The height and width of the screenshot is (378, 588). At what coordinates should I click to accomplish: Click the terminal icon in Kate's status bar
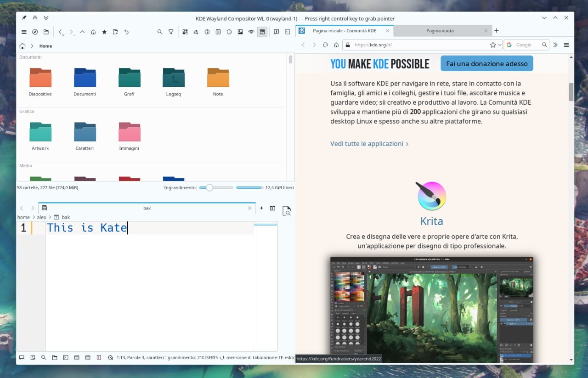pyautogui.click(x=66, y=357)
